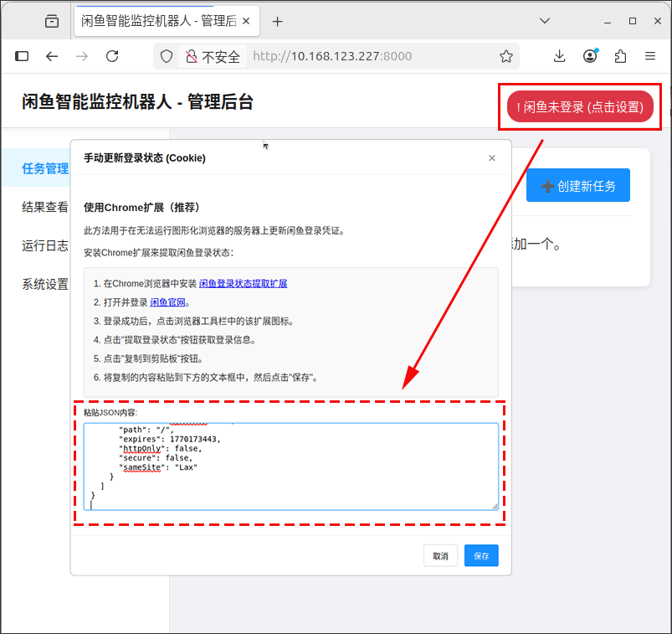
Task: Click the 取消 button
Action: point(440,555)
